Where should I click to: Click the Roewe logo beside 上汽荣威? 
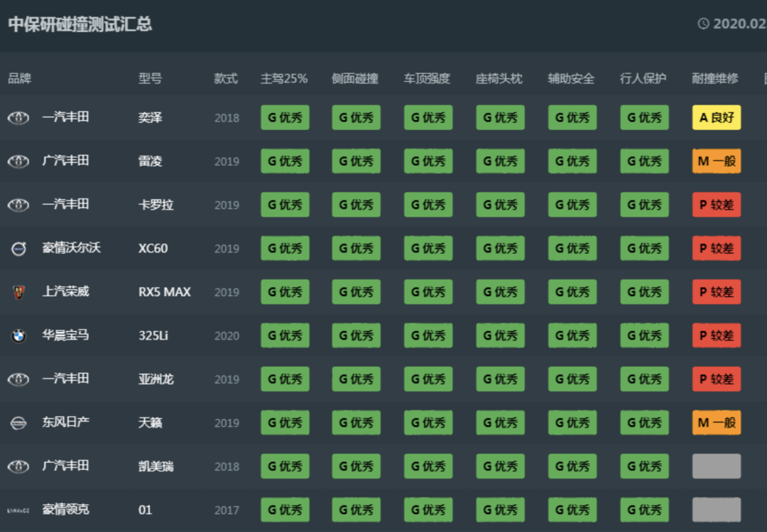[18, 292]
